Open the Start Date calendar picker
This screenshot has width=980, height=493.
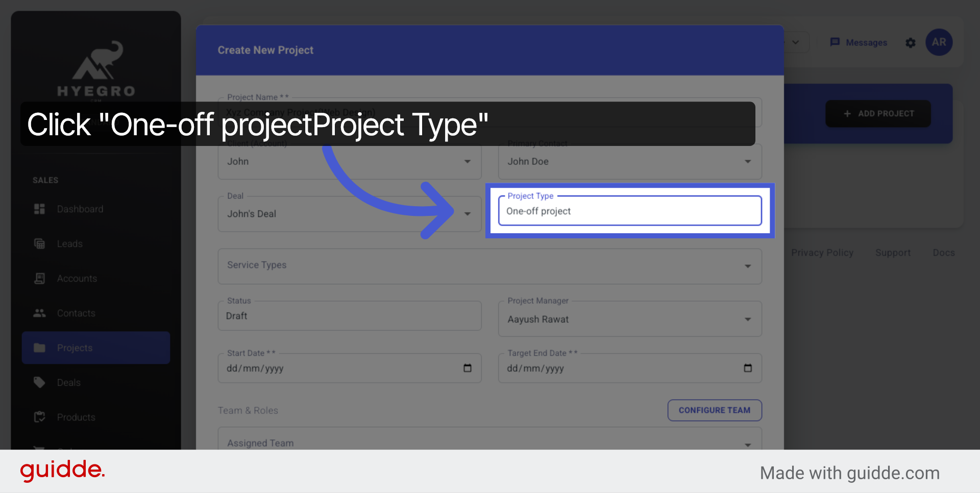(x=467, y=368)
